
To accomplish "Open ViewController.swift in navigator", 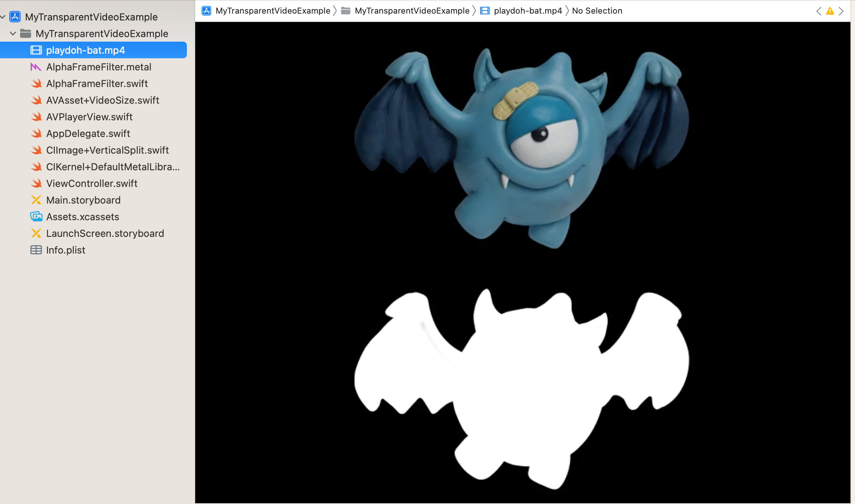I will pos(92,184).
